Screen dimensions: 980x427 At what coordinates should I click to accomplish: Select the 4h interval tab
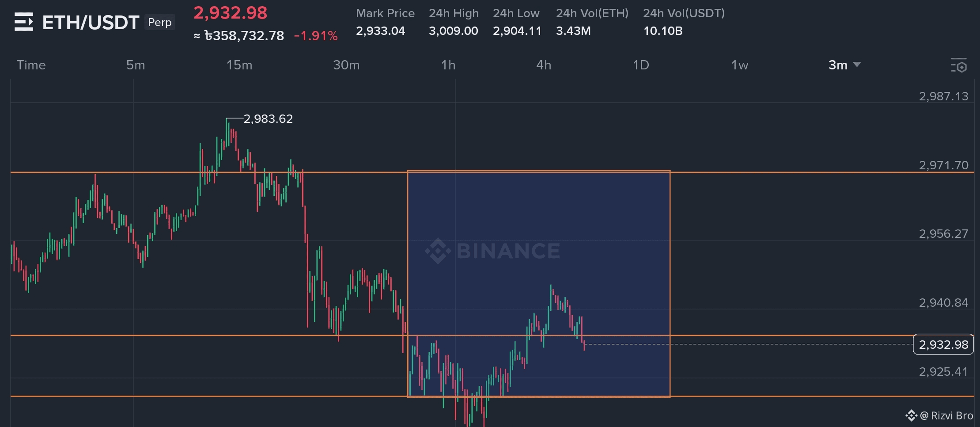544,65
